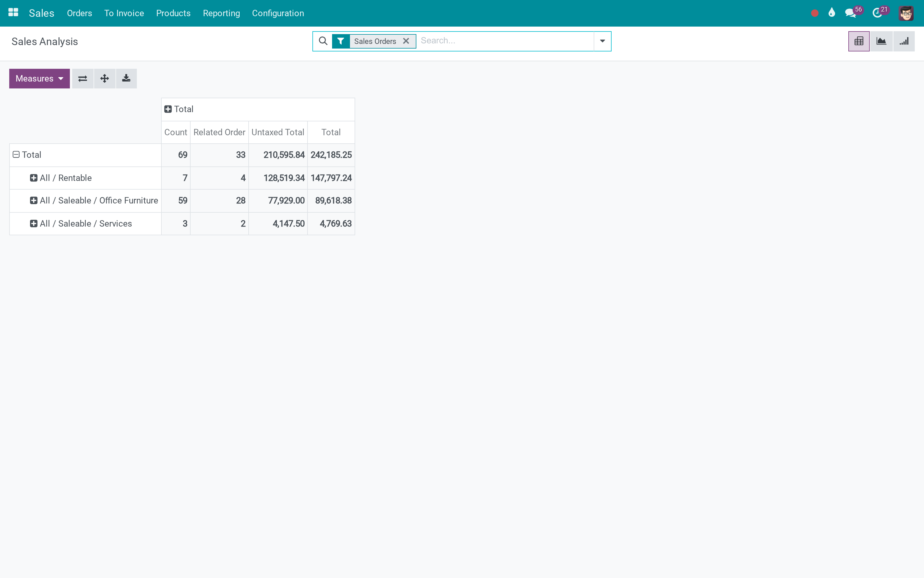
Task: Open the Reporting menu
Action: [221, 13]
